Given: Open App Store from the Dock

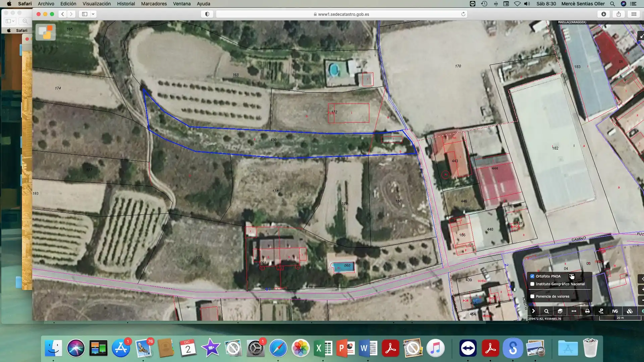Looking at the screenshot, I should click(x=121, y=348).
